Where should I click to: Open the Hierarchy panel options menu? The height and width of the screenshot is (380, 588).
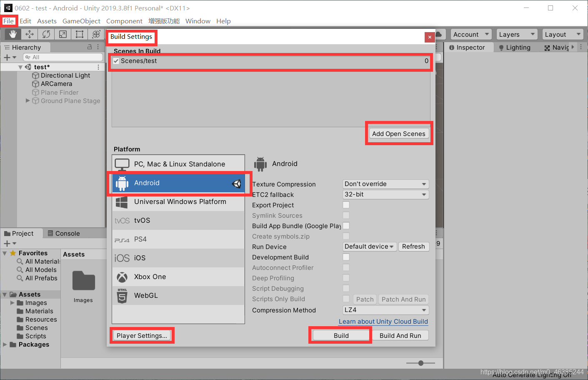(98, 47)
